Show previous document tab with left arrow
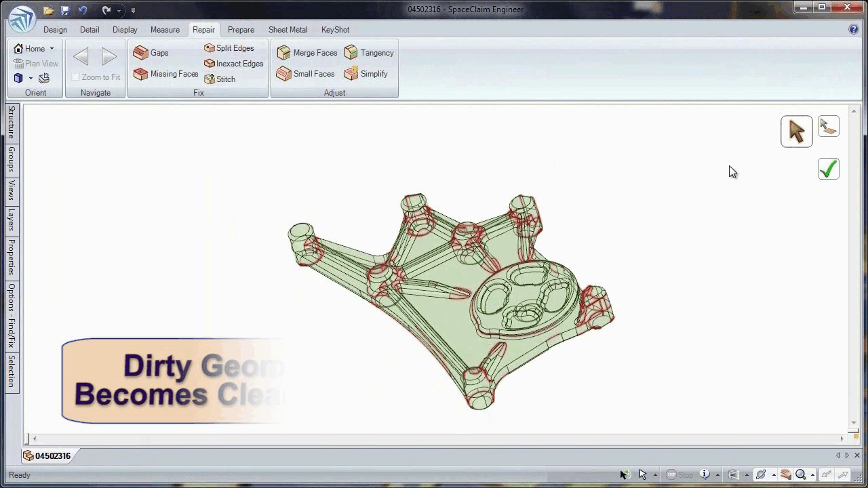Screen dimensions: 868x488 pyautogui.click(x=838, y=455)
